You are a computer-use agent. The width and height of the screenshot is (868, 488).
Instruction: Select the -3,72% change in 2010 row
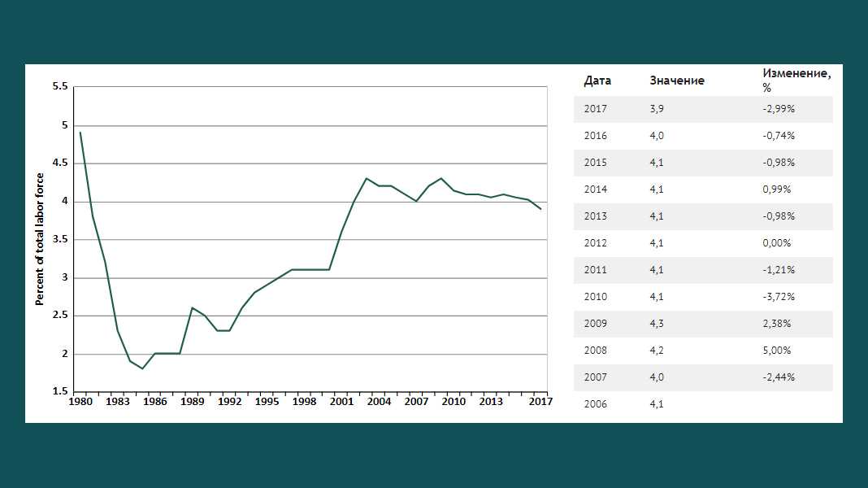pos(778,297)
